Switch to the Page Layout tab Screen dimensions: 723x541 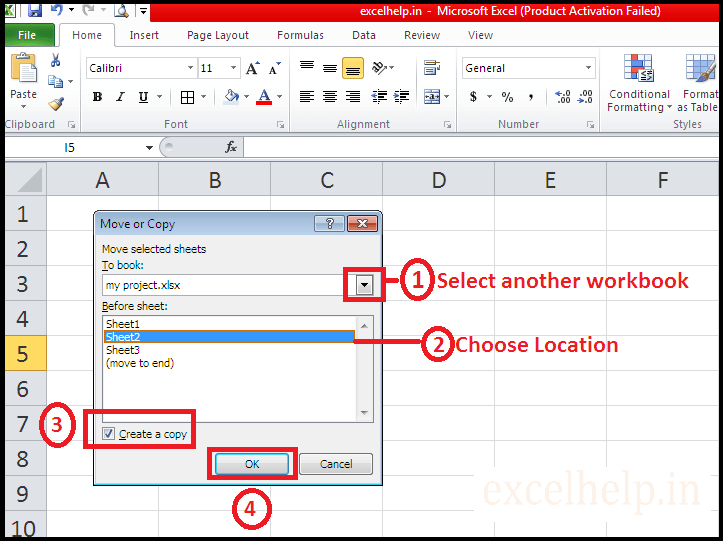[x=218, y=35]
